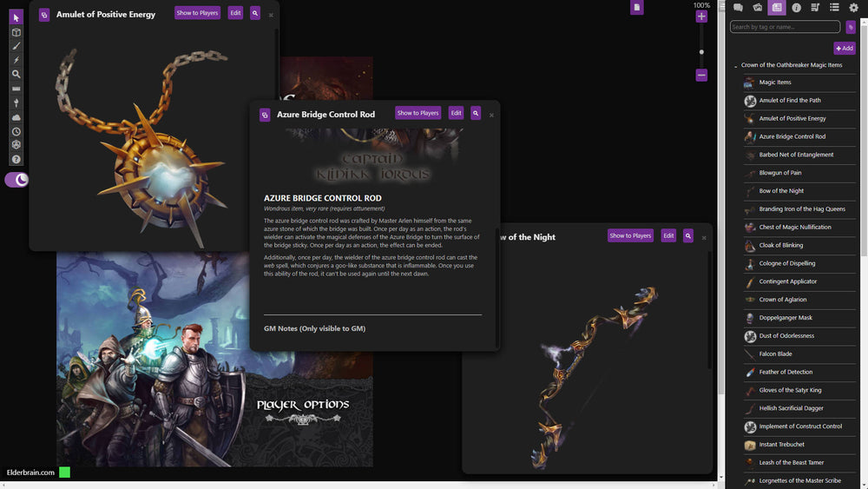Switch to the Chat tab
Screen dimensions: 868x489
point(738,8)
